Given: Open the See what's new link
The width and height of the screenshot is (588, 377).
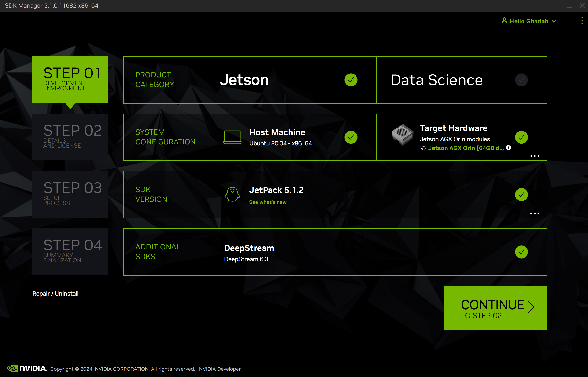Looking at the screenshot, I should coord(268,202).
